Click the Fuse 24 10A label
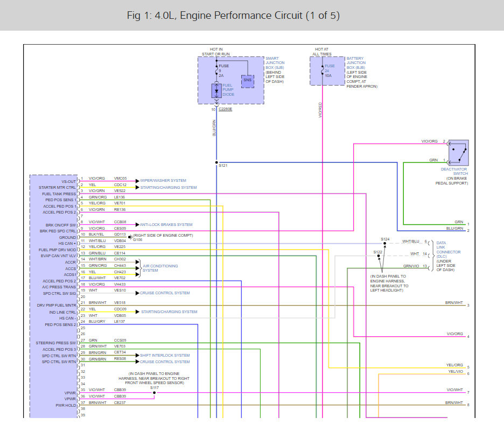This screenshot has width=504, height=432. point(329,70)
